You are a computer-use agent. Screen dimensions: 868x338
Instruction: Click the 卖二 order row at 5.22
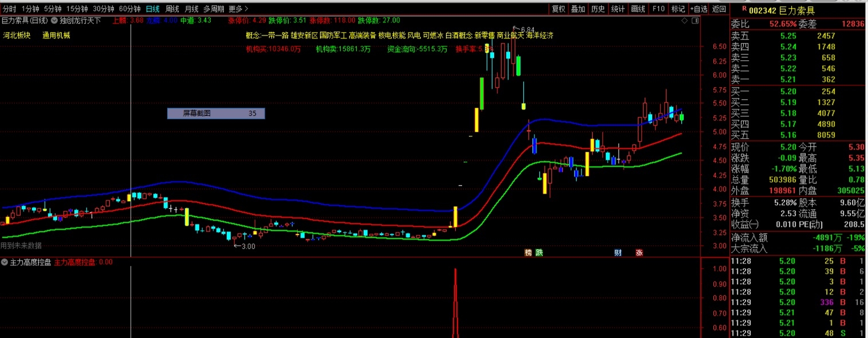pyautogui.click(x=798, y=69)
